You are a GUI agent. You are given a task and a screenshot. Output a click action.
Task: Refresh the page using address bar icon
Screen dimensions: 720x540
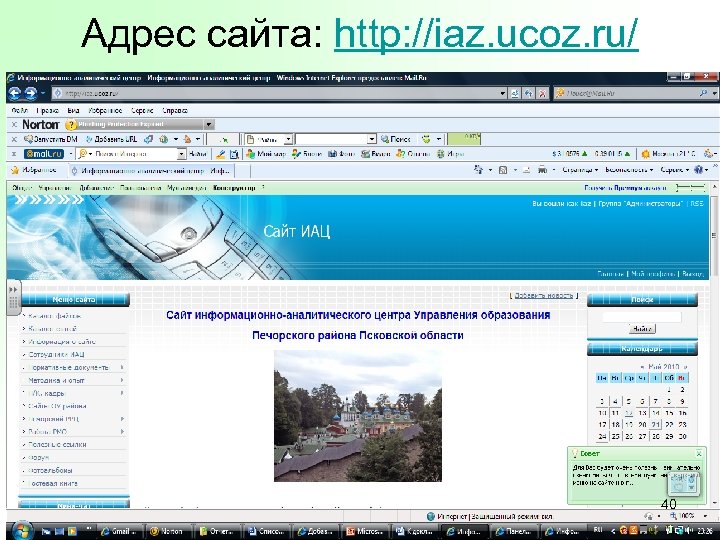tap(529, 94)
